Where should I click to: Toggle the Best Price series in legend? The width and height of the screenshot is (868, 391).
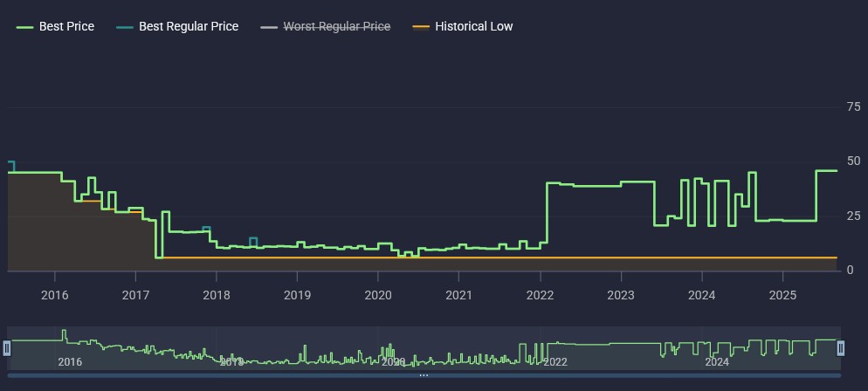click(55, 26)
